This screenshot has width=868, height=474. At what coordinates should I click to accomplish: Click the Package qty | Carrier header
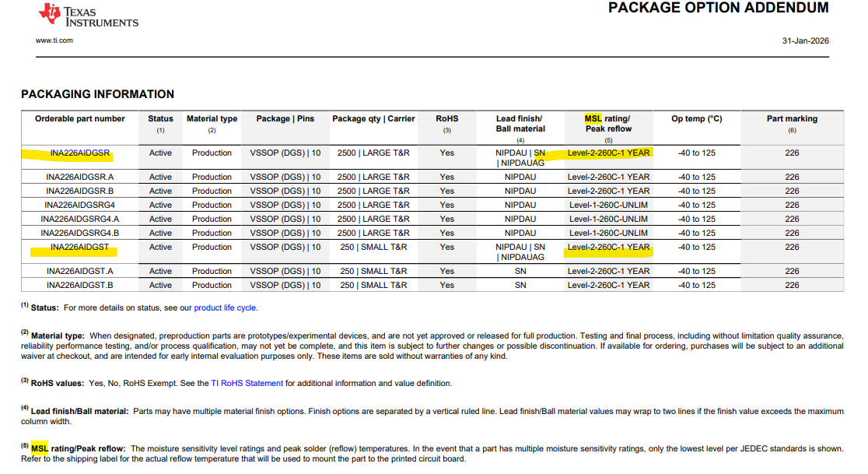373,118
